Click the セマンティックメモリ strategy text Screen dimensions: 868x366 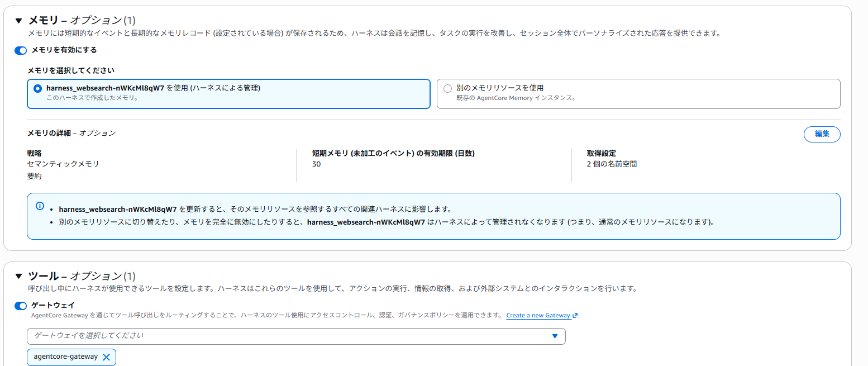click(63, 164)
